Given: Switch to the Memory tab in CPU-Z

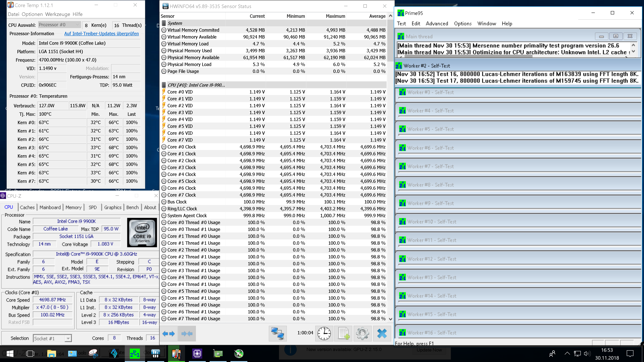Looking at the screenshot, I should click(x=73, y=207).
